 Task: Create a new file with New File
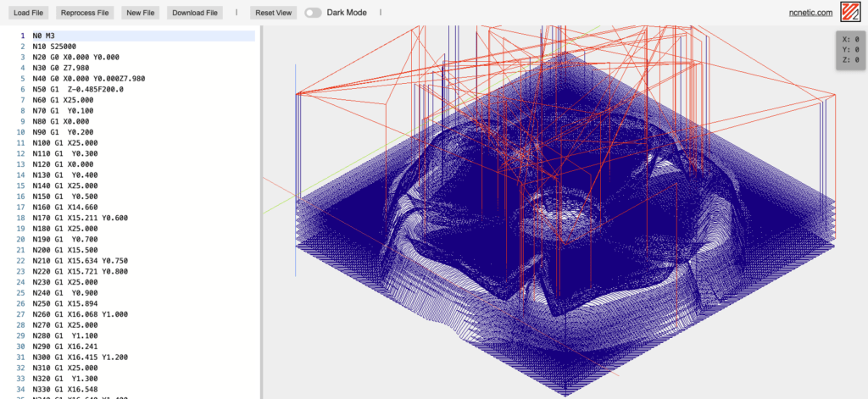140,13
